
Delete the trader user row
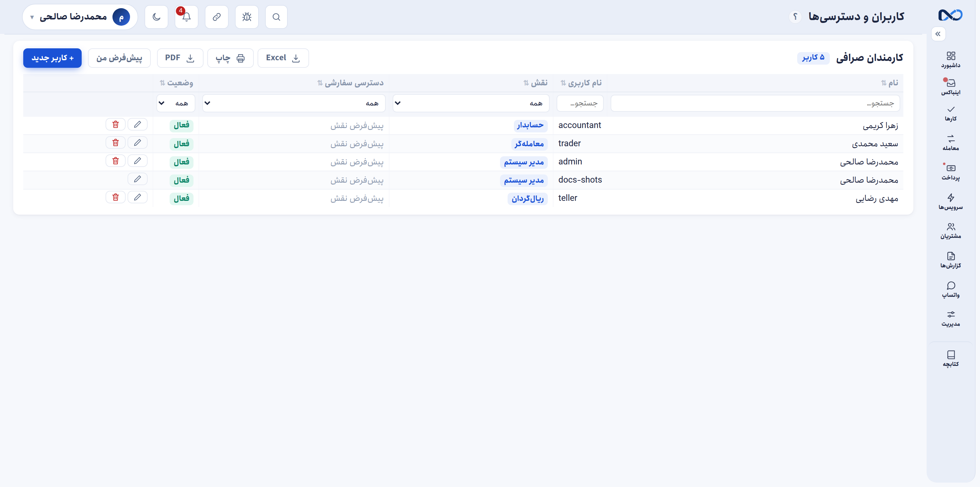pyautogui.click(x=116, y=142)
